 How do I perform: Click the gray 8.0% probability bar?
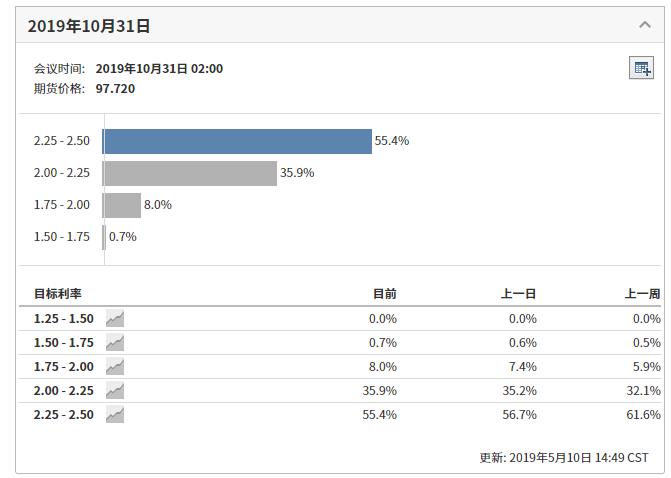122,205
